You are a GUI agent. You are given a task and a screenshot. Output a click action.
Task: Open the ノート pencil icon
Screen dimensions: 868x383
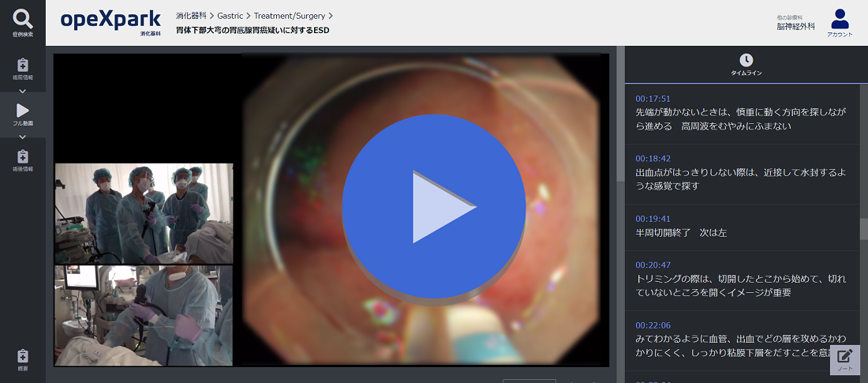point(845,356)
